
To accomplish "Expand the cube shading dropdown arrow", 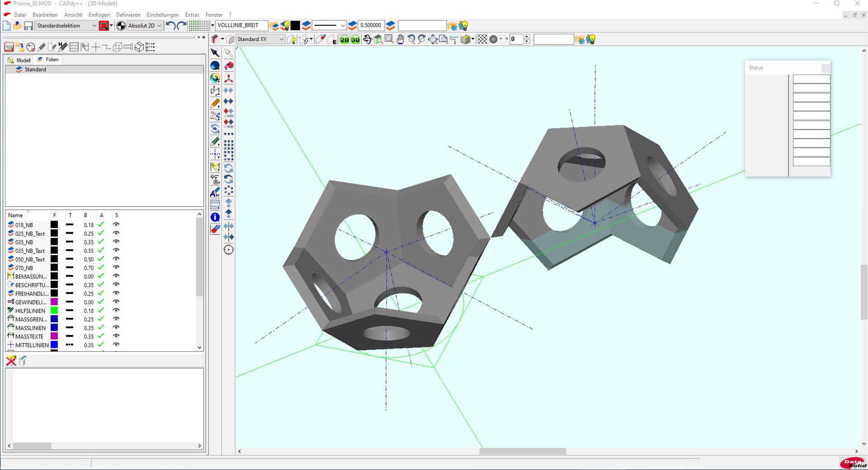I will [473, 39].
